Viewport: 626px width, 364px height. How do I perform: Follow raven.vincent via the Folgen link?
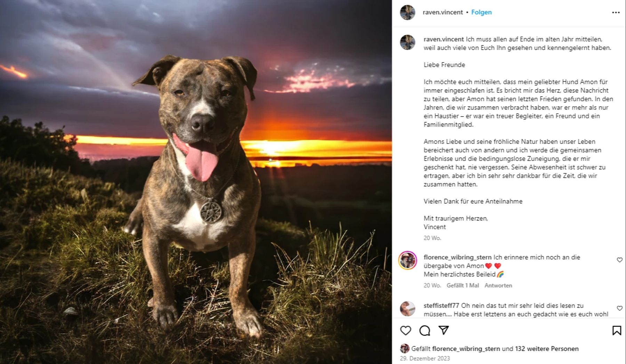tap(481, 12)
